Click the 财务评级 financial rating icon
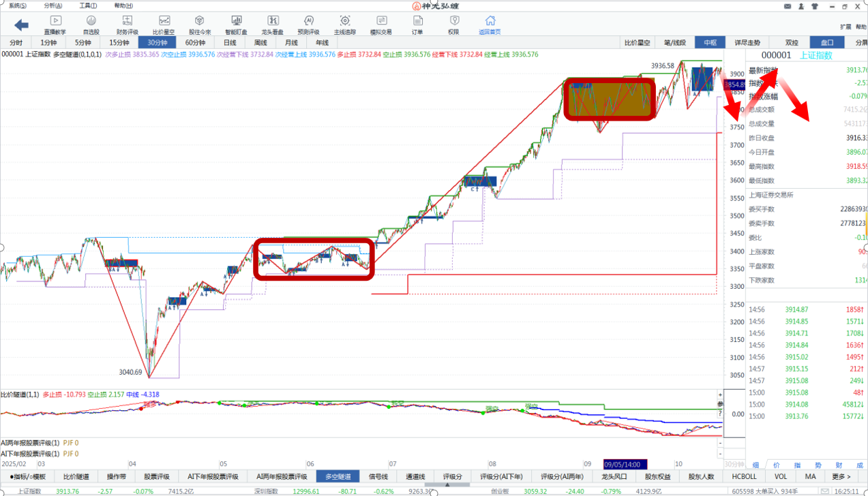This screenshot has height=496, width=868. point(127,25)
